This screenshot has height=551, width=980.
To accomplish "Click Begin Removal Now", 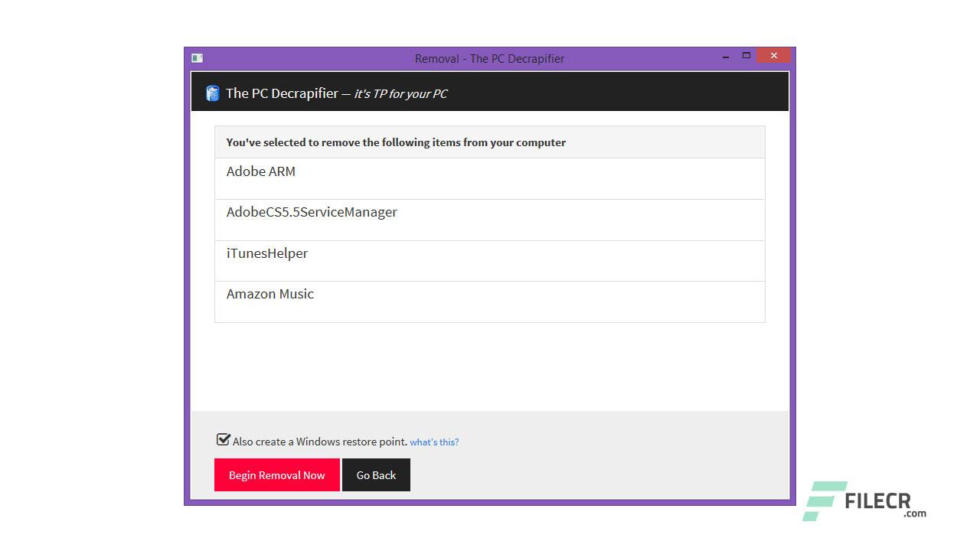I will 277,475.
